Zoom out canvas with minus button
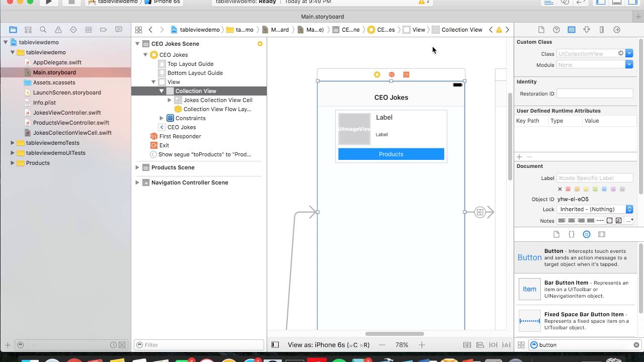This screenshot has height=362, width=644. (x=382, y=345)
